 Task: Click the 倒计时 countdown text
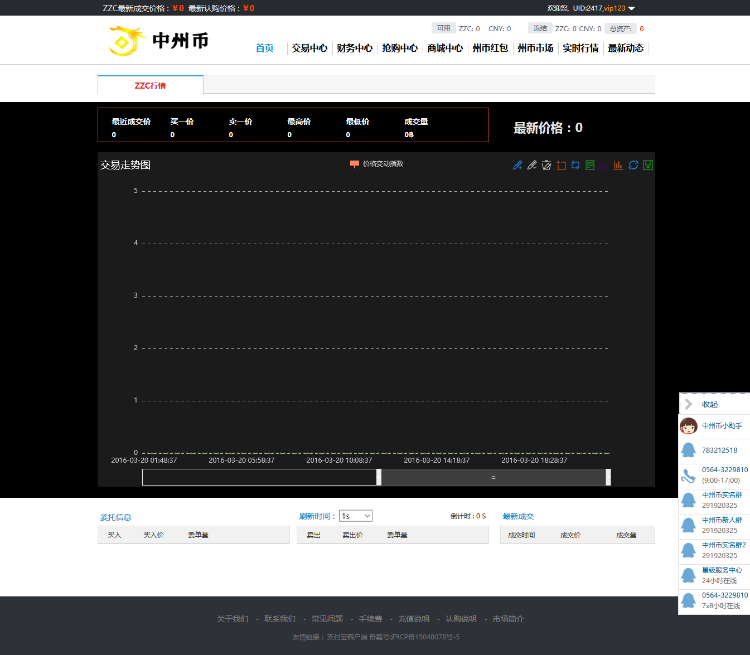tap(468, 516)
